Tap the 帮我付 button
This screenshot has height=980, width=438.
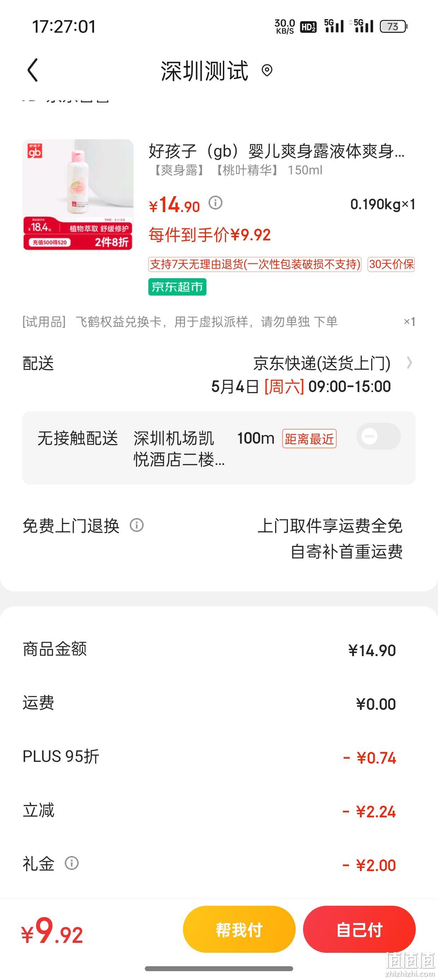coord(239,929)
